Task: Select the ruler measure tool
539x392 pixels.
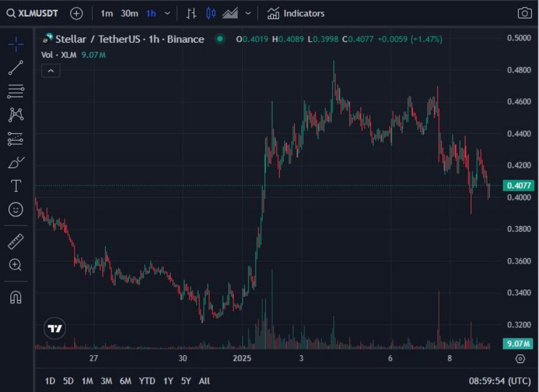Action: (16, 241)
